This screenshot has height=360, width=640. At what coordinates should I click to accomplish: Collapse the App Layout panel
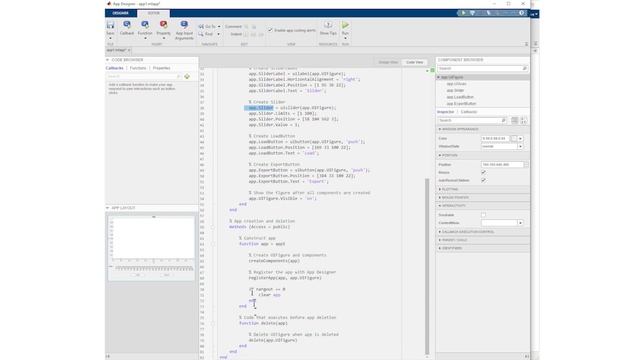click(108, 208)
